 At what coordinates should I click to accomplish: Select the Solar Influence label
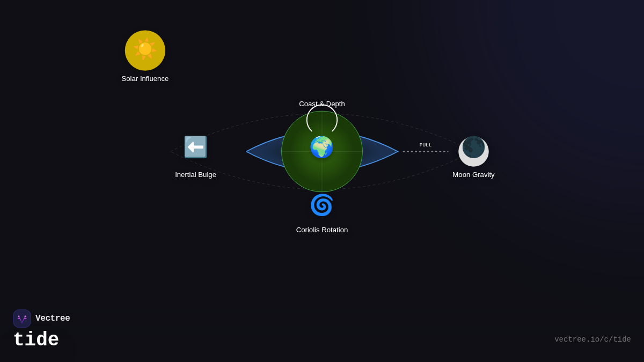point(145,79)
